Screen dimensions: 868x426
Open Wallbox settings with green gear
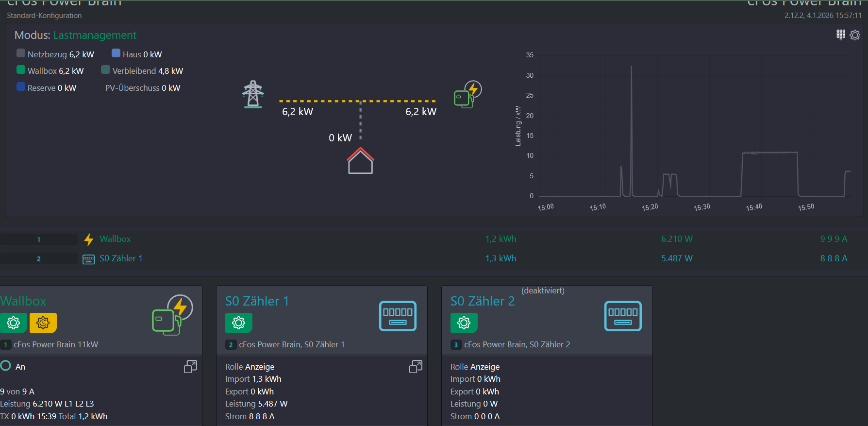pos(14,323)
